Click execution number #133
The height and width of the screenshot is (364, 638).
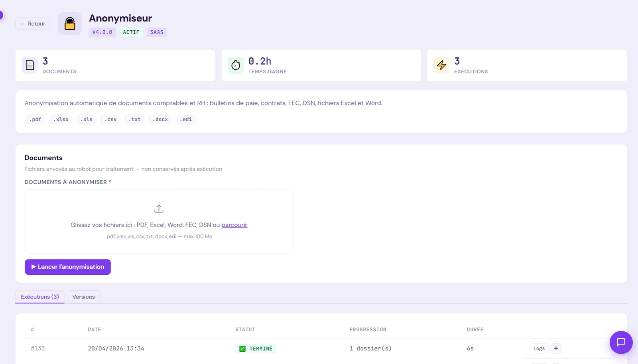(x=38, y=348)
